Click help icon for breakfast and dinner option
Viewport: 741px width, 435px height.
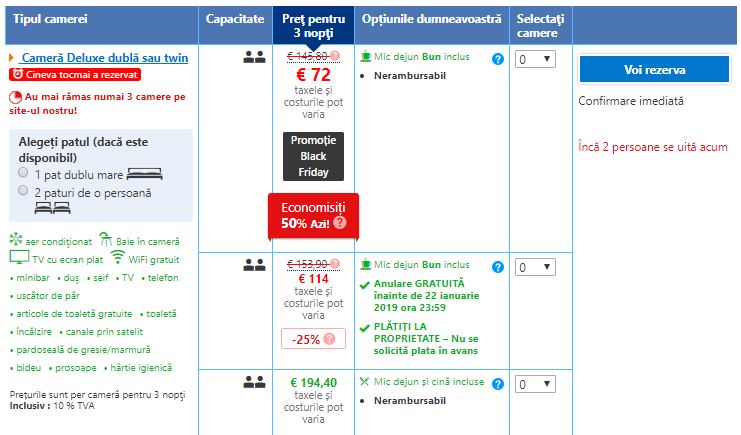coord(497,383)
